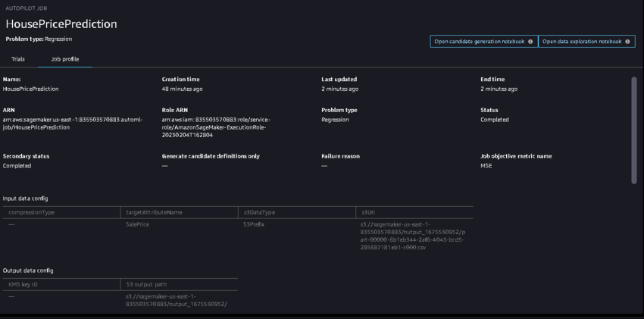Select the Job profile tab

point(65,59)
